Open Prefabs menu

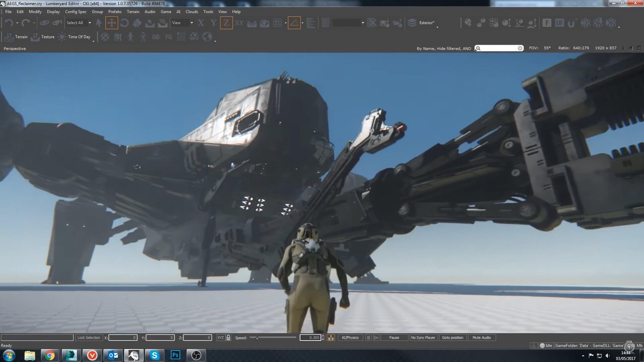click(x=115, y=11)
